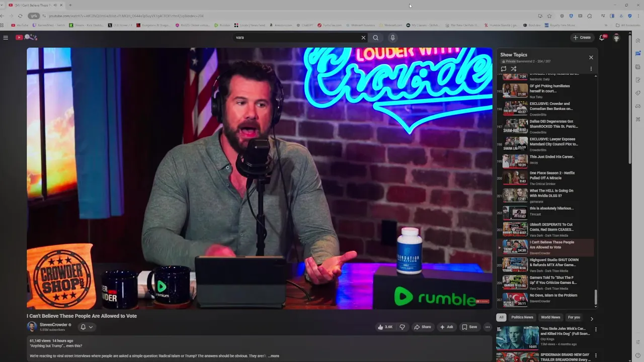Open 'Dallas DEI Degenerates Got ShamROCKED' item
Viewport: 644px width, 362px height.
coord(545,126)
